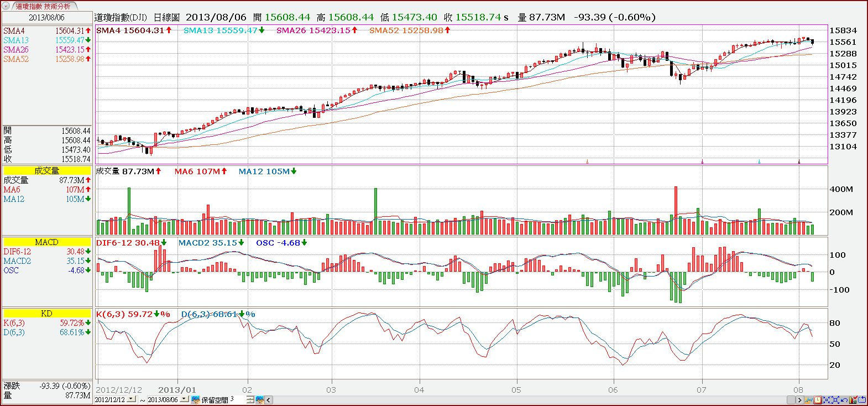Open the bar-chart with red checkmark icon

[x=853, y=400]
